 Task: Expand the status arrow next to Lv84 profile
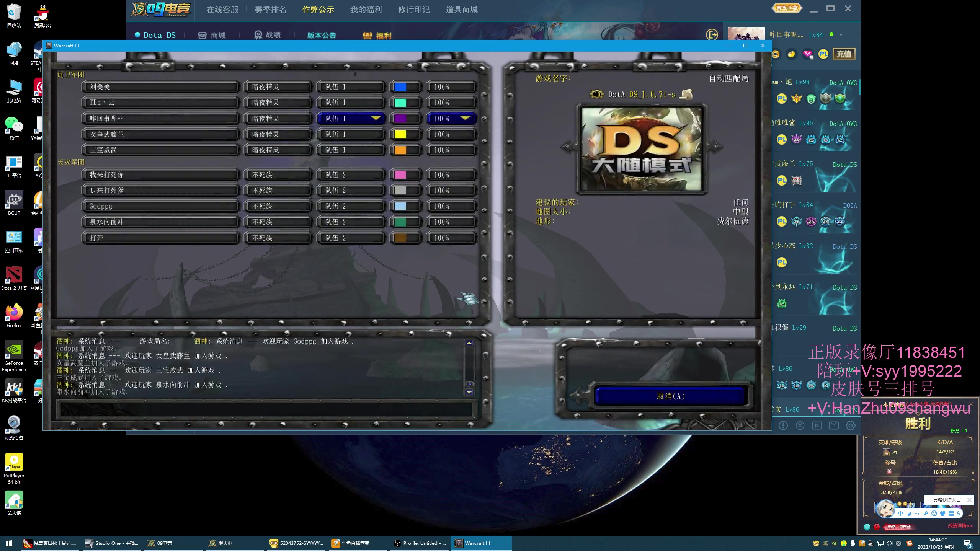(841, 35)
